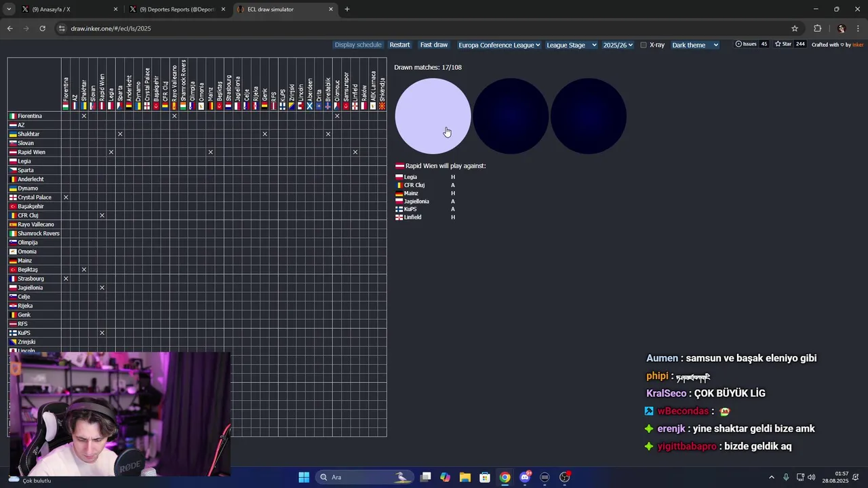Open a new browser tab
Image resolution: width=868 pixels, height=488 pixels.
click(x=347, y=9)
